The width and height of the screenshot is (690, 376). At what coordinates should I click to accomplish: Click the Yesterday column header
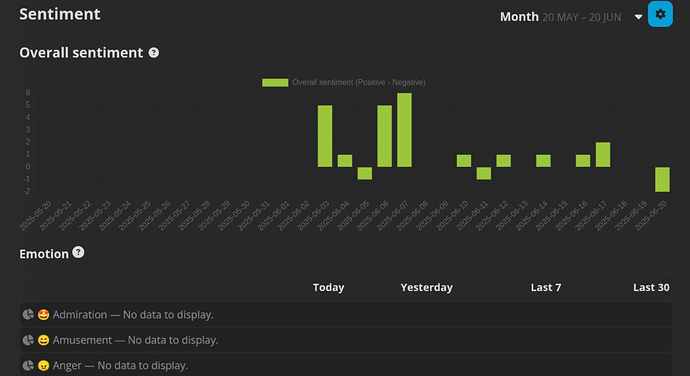click(x=426, y=288)
